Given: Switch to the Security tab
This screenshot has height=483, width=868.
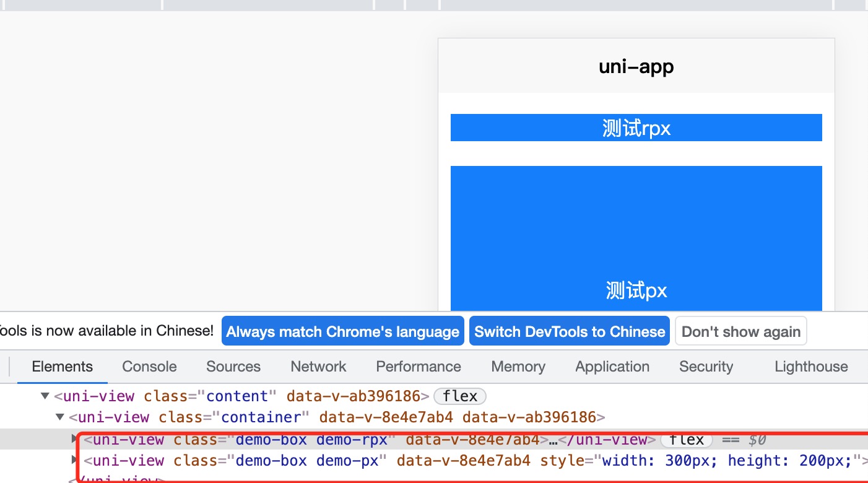Looking at the screenshot, I should coord(706,367).
